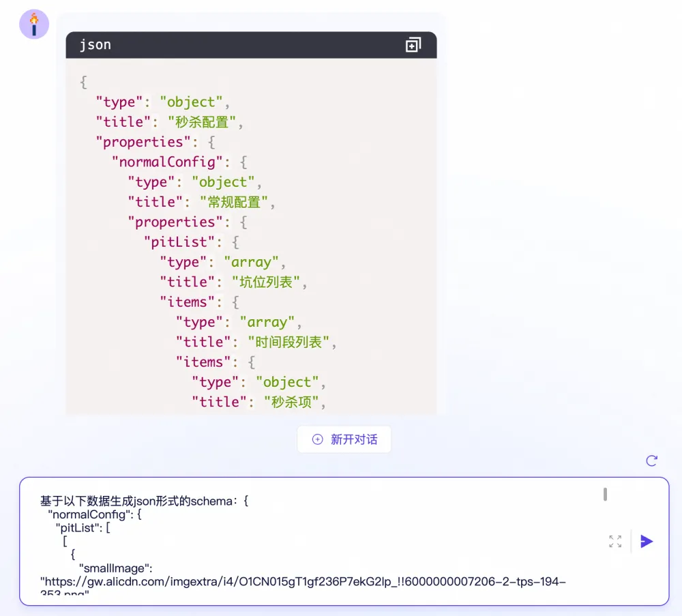Start a new chat with 新开对话

click(x=344, y=439)
